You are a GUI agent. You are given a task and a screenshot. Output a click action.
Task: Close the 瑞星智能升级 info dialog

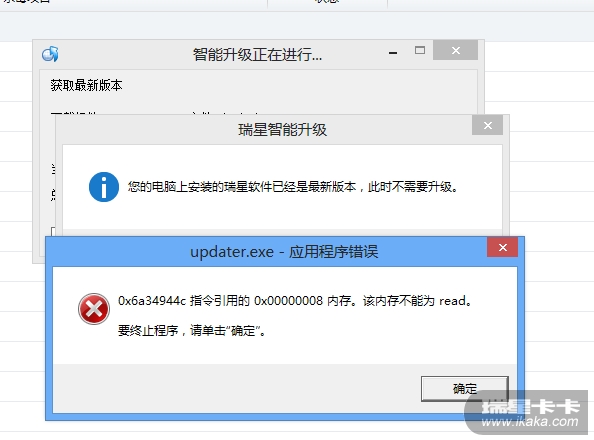[488, 125]
